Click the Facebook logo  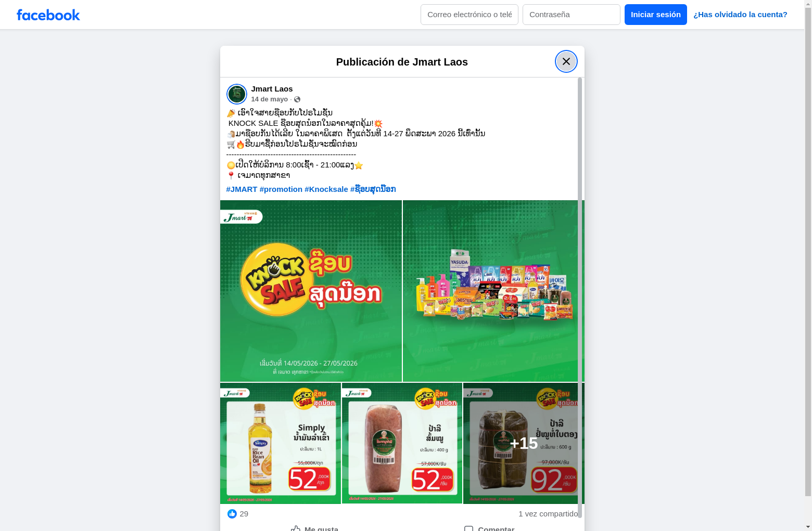coord(48,15)
